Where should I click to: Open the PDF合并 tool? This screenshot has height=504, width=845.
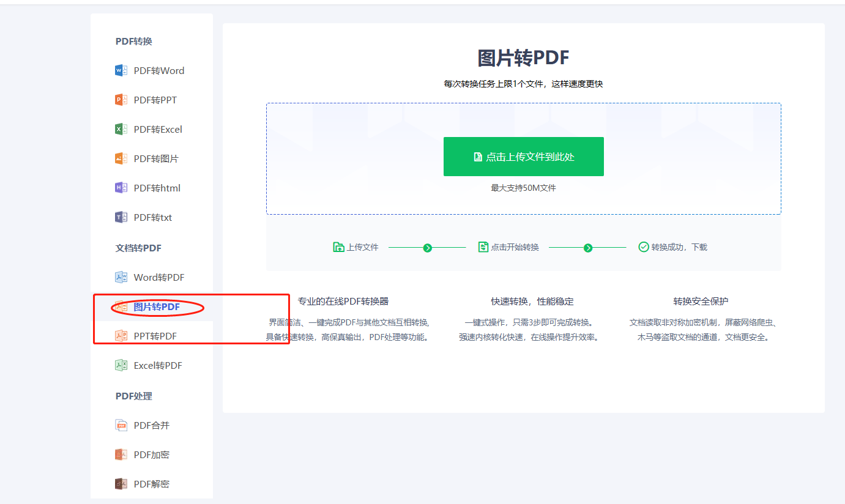coord(152,425)
